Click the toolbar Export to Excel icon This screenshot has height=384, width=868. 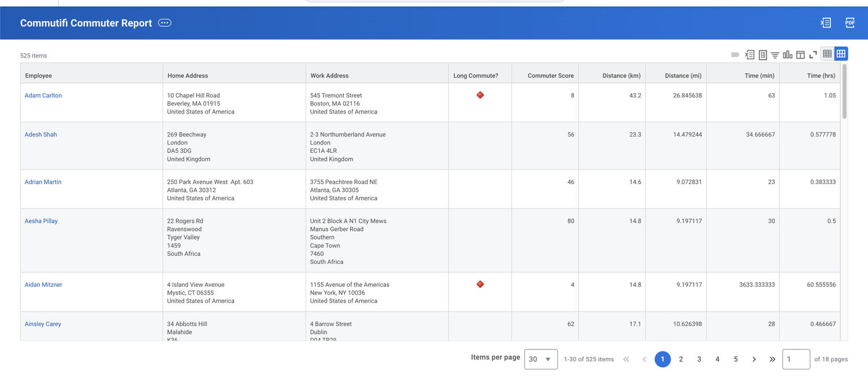point(749,54)
